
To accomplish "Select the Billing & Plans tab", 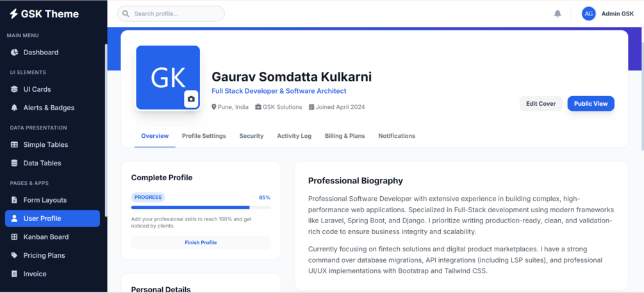I will point(345,136).
